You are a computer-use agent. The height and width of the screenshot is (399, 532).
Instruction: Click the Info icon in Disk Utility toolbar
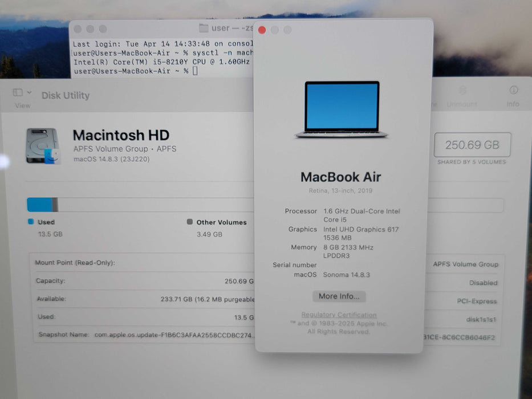(513, 90)
